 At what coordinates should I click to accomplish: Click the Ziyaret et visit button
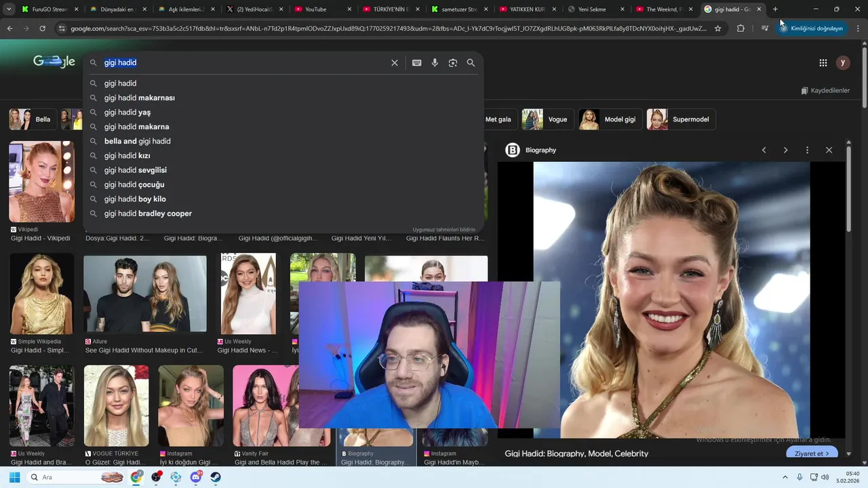pyautogui.click(x=812, y=453)
